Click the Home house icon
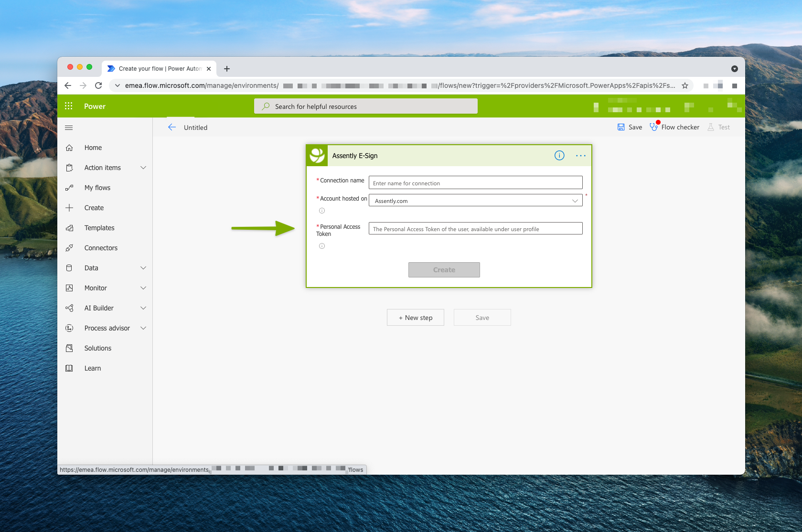 [69, 148]
